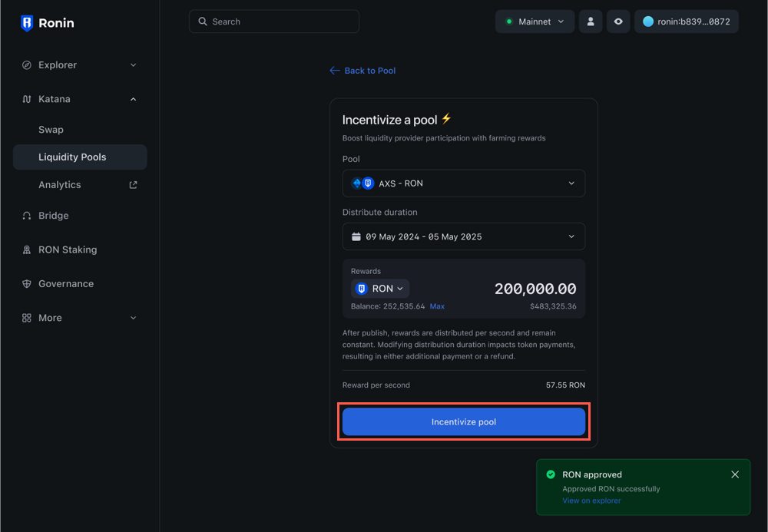Collapse the Katana menu section

coord(133,99)
